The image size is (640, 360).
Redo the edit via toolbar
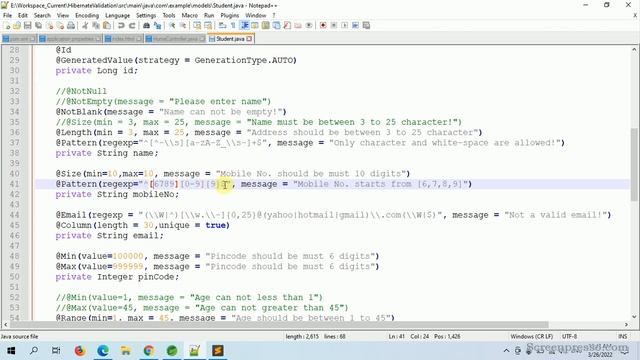click(x=132, y=25)
